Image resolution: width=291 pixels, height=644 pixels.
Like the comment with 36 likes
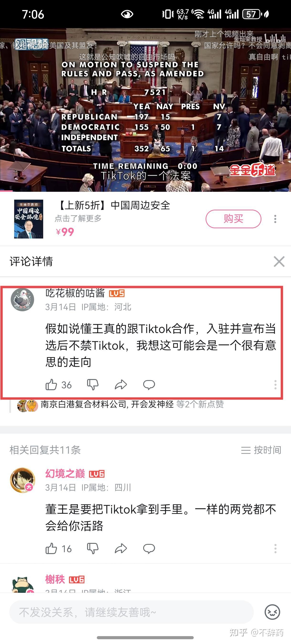(51, 385)
